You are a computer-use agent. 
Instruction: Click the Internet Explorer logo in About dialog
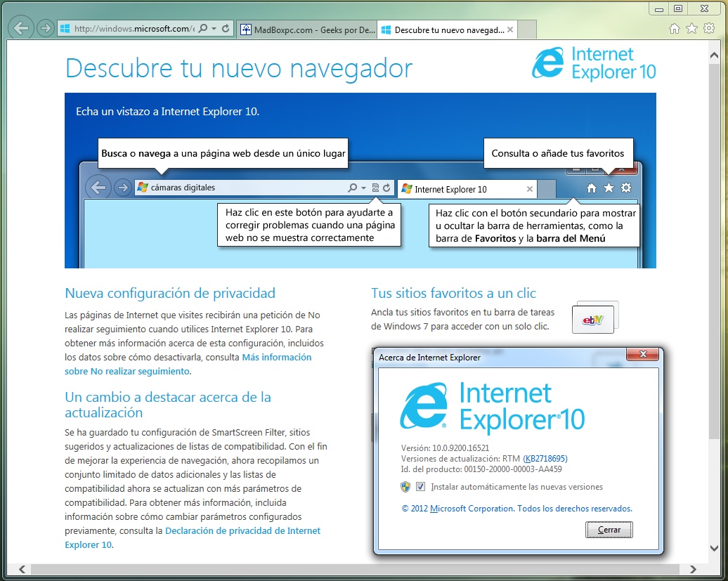coord(492,407)
